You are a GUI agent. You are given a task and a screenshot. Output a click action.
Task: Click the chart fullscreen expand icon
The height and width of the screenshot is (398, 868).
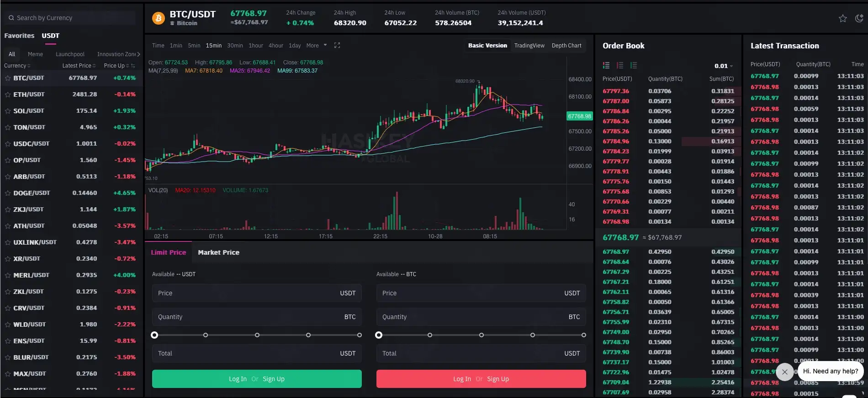pos(337,45)
